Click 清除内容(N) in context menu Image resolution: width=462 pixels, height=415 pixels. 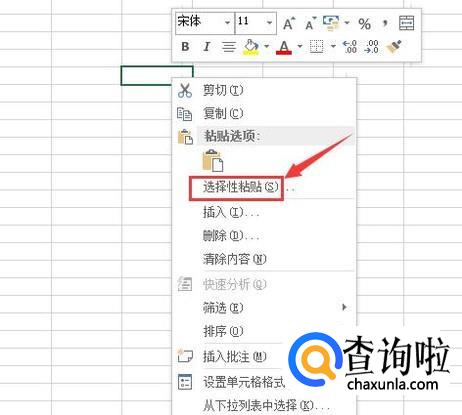tap(235, 259)
